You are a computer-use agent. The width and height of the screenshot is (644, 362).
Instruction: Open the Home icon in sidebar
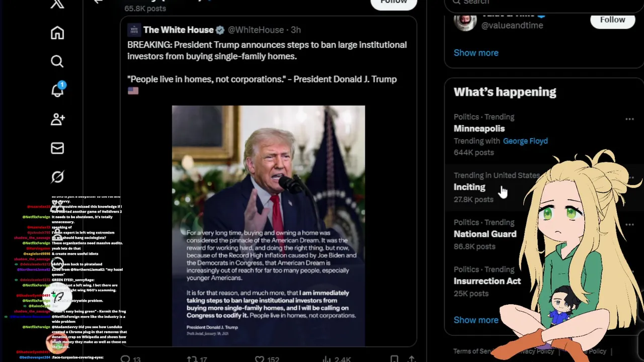(x=57, y=33)
